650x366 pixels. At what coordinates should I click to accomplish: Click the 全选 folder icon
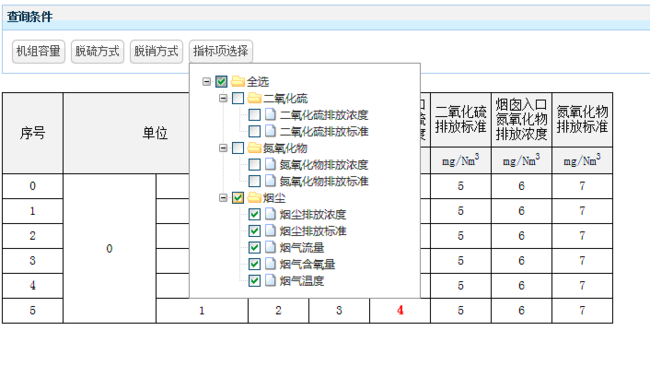(238, 81)
